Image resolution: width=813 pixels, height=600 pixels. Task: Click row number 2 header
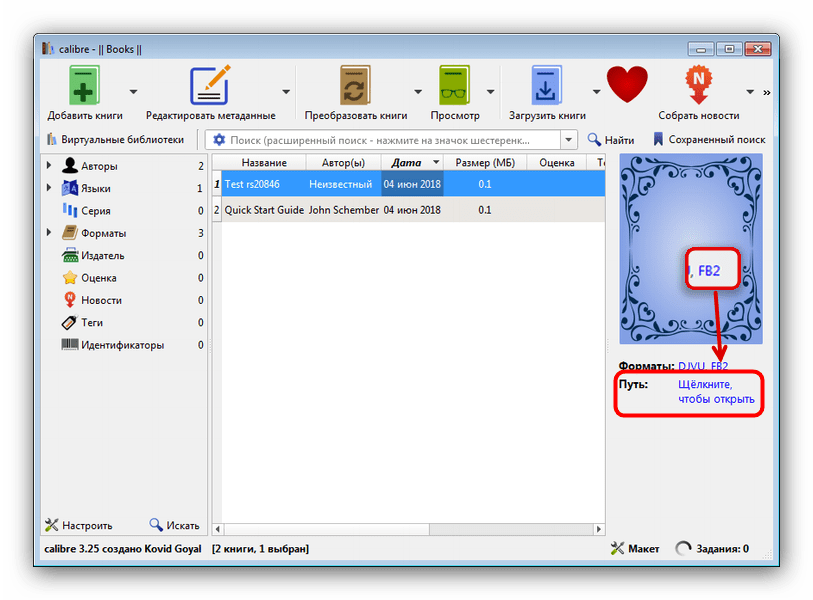coord(217,210)
